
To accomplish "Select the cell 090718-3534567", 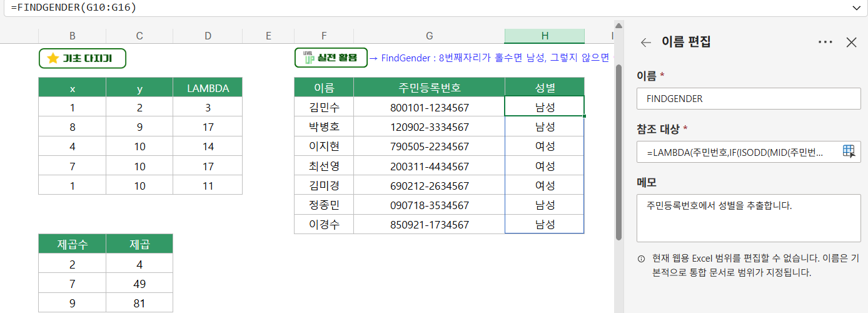I will [x=429, y=205].
